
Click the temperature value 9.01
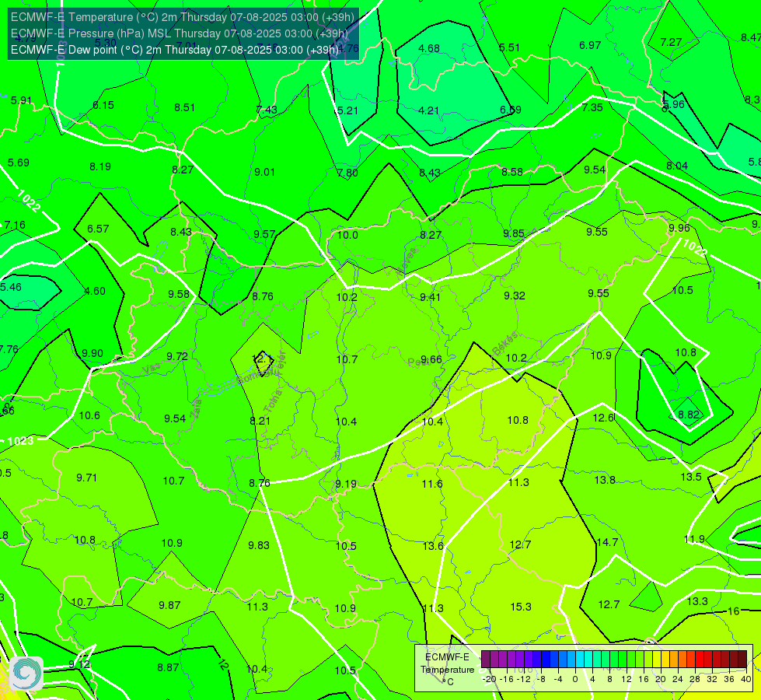point(264,172)
